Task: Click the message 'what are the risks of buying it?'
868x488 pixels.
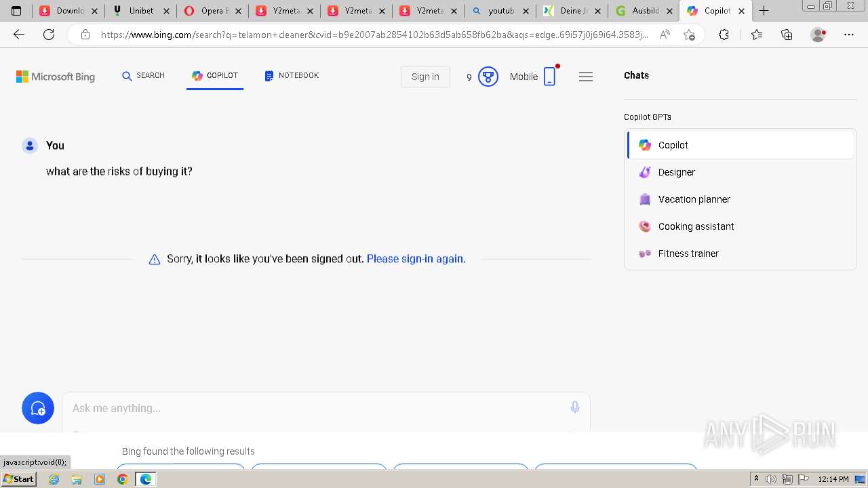Action: pos(119,171)
